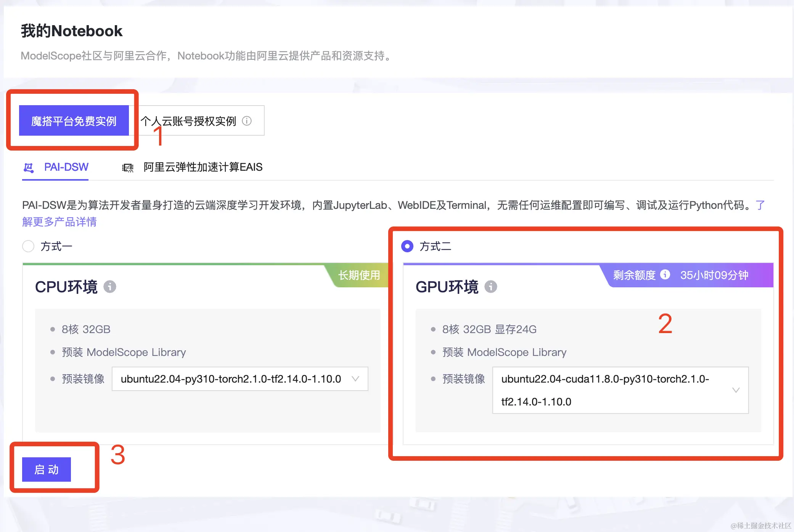Open the GPU 预装镜像 cuda image dropdown
Screen dimensions: 794x532
(x=620, y=390)
